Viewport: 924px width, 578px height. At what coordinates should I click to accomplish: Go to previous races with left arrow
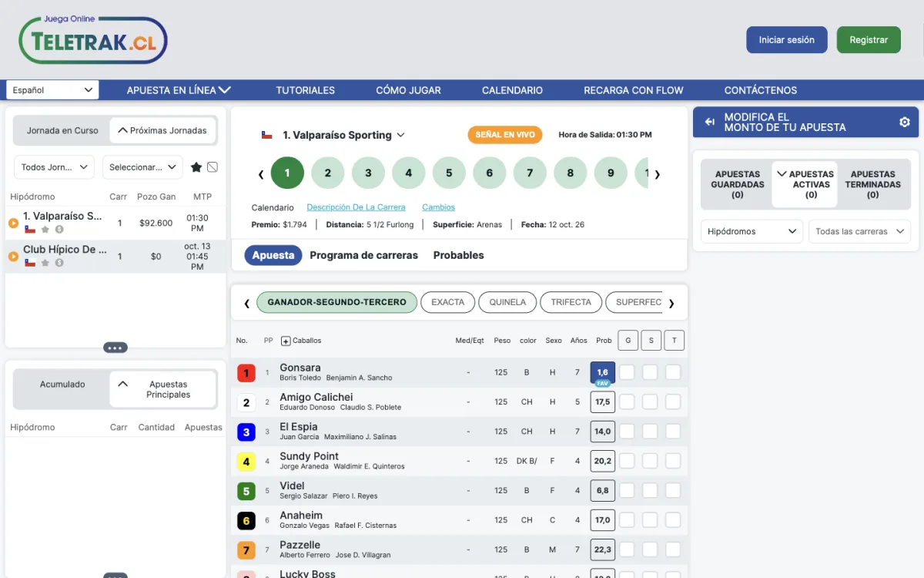pyautogui.click(x=261, y=174)
